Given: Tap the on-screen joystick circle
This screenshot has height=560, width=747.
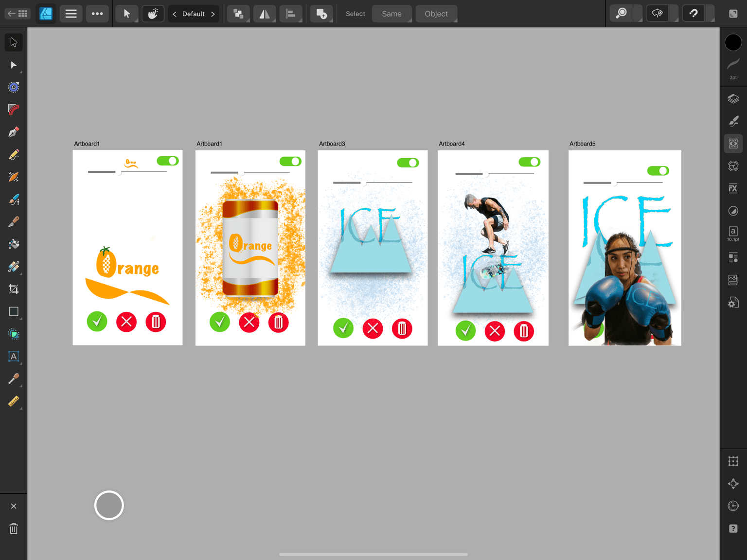Looking at the screenshot, I should tap(109, 505).
